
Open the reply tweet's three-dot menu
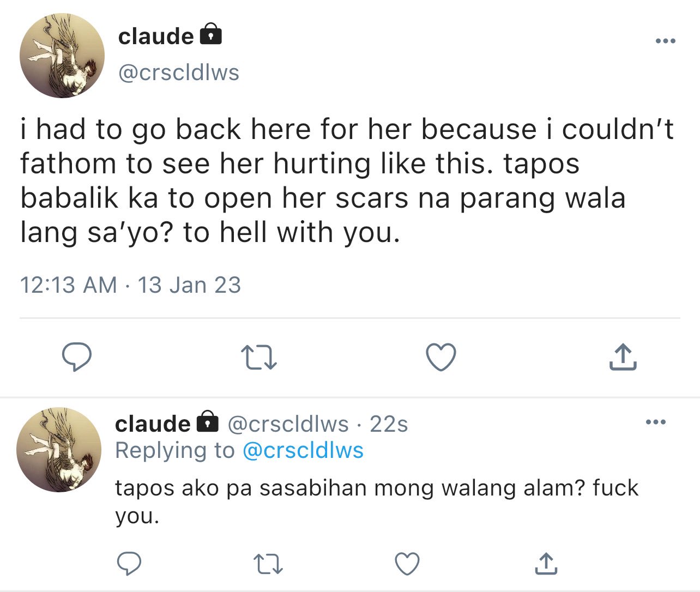(656, 422)
